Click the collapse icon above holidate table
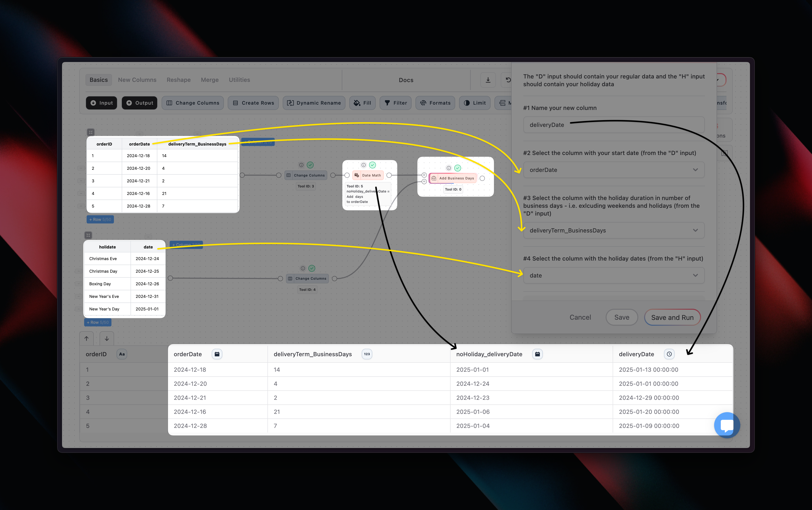This screenshot has height=510, width=812. coord(88,235)
